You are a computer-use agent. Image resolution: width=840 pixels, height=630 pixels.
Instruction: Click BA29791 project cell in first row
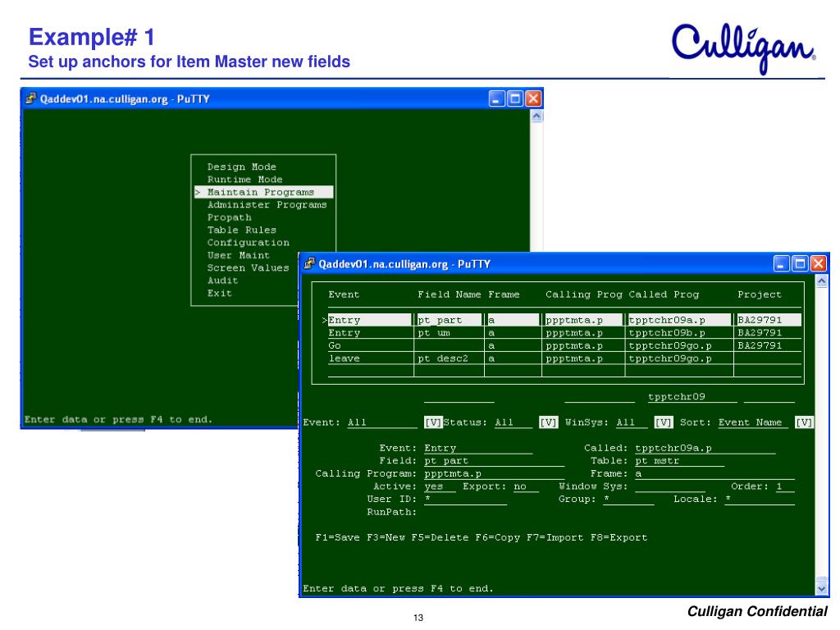(769, 320)
